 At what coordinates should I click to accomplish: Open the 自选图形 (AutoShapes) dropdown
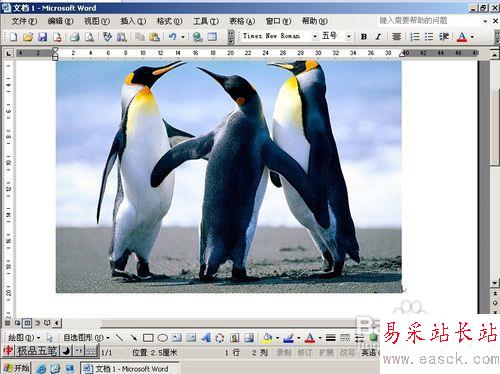[86, 338]
